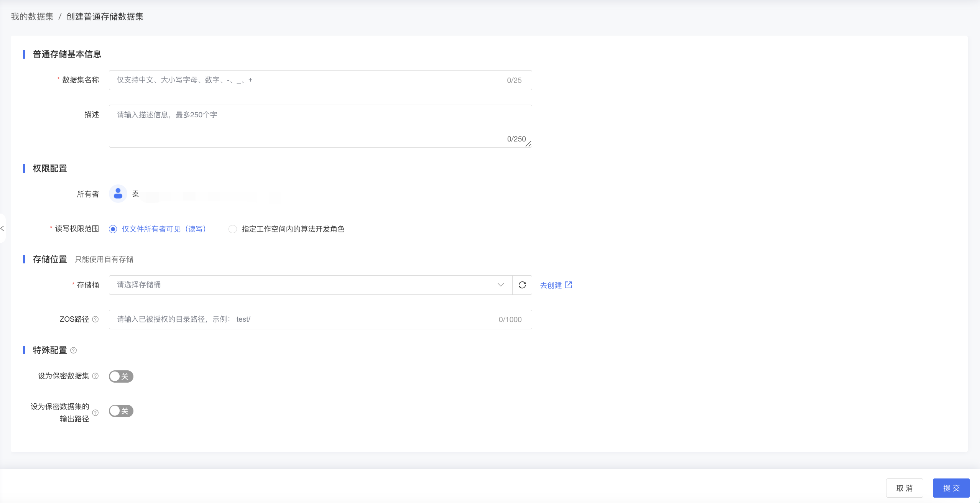The image size is (980, 503).
Task: Click the help icon beside 特殊配置 heading
Action: pos(74,350)
